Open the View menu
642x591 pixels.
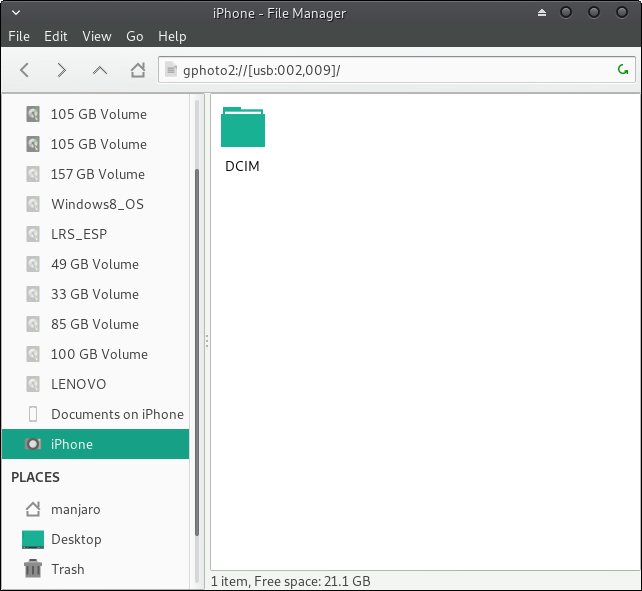97,36
